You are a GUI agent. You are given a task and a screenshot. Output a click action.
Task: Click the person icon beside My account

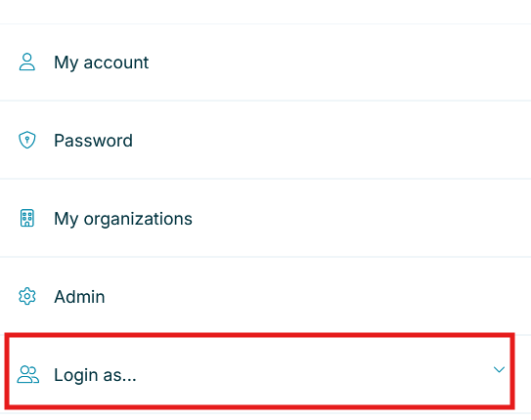(27, 62)
